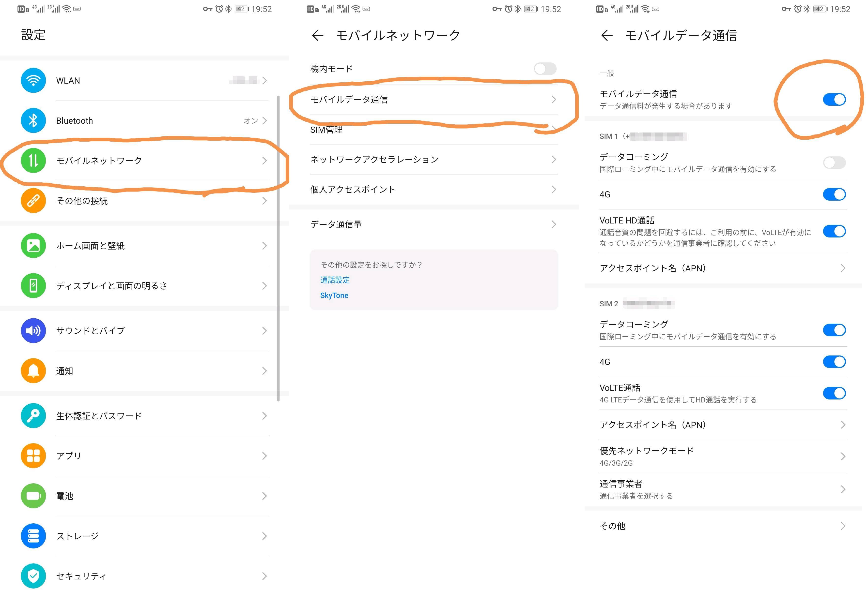
Task: Tap the 通話設定 link
Action: coord(335,280)
